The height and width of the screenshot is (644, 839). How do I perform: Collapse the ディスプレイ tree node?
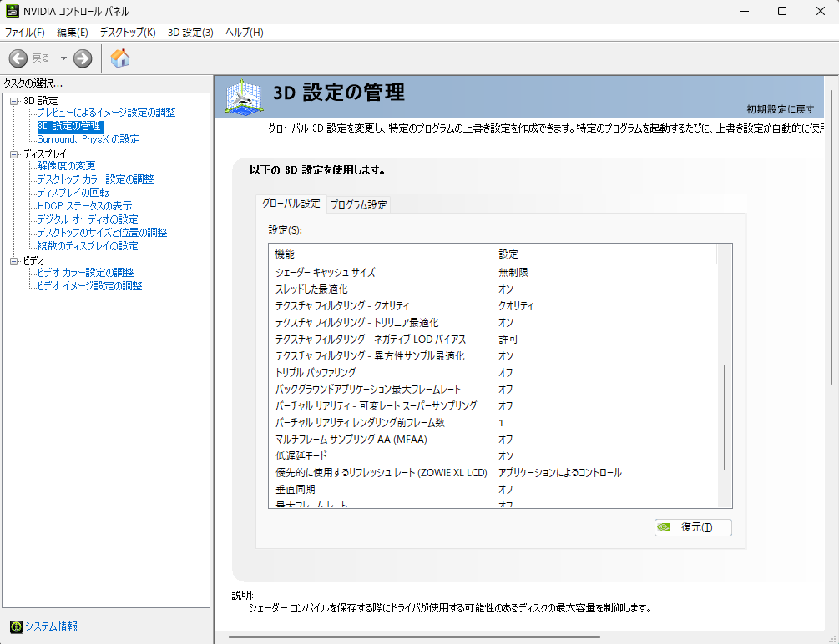(14, 154)
